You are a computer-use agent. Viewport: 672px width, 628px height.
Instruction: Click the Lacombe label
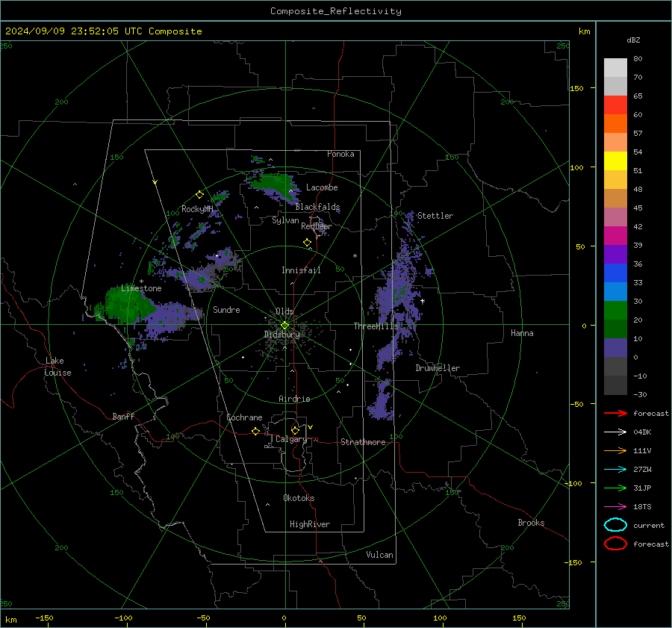pos(322,187)
